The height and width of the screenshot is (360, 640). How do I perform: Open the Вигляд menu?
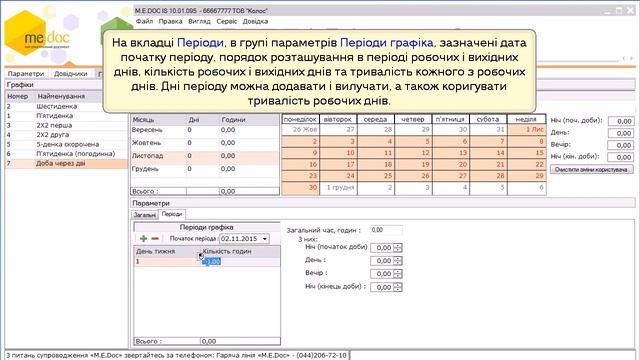(x=199, y=21)
